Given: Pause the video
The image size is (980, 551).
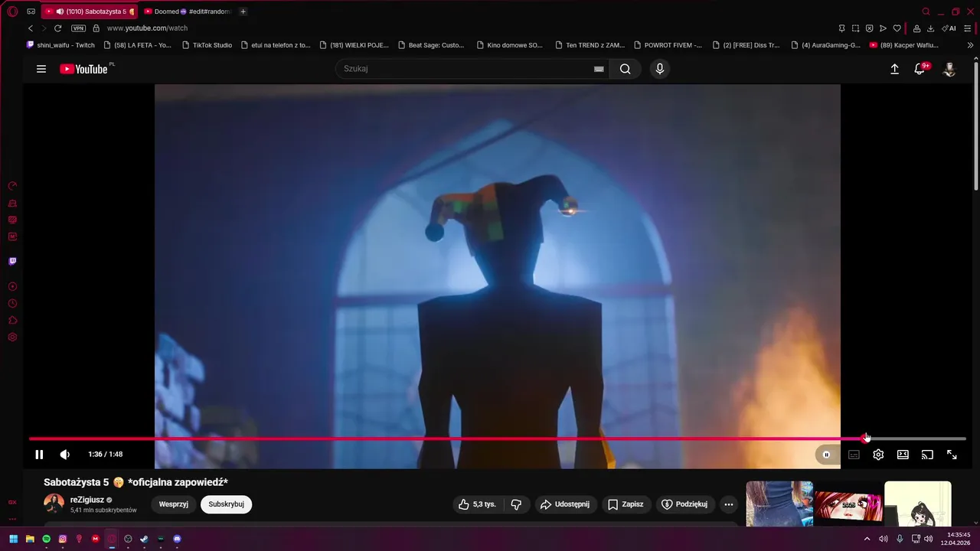Looking at the screenshot, I should (x=39, y=455).
